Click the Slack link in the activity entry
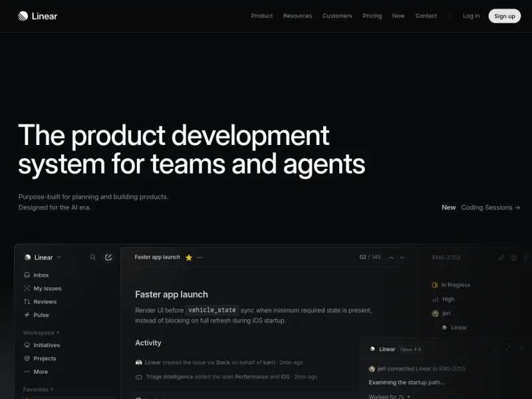This screenshot has width=532, height=399. pyautogui.click(x=223, y=362)
